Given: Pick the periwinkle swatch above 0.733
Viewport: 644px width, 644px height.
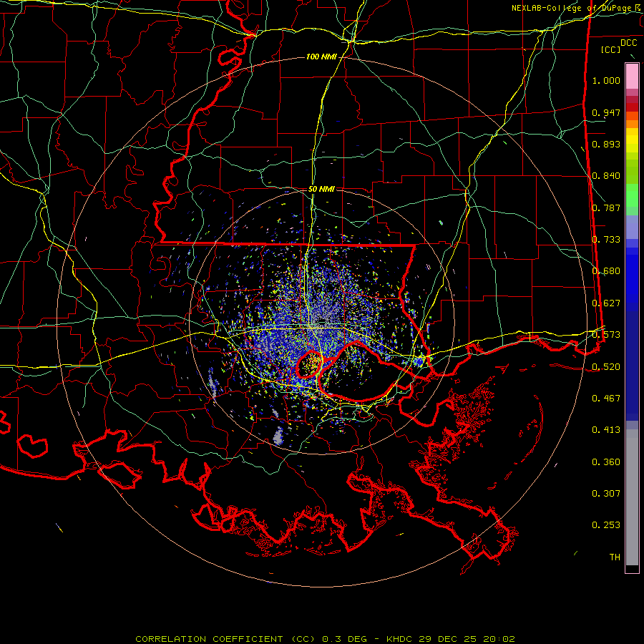Looking at the screenshot, I should (x=632, y=228).
